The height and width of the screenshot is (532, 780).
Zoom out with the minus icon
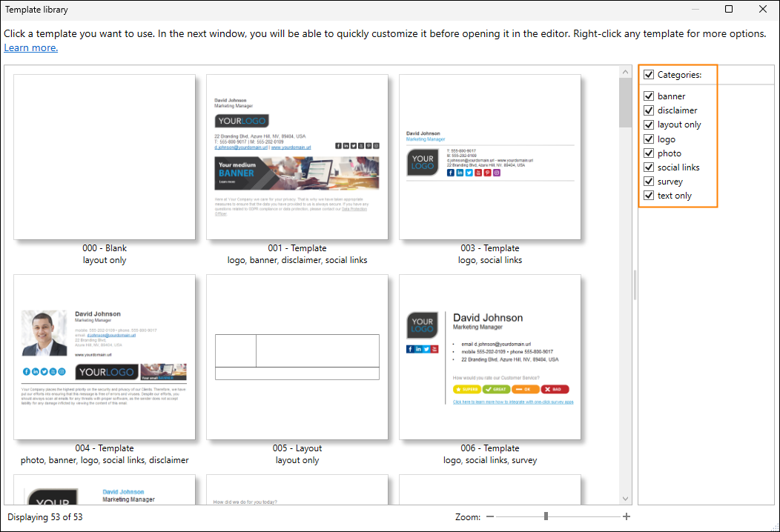click(x=489, y=516)
